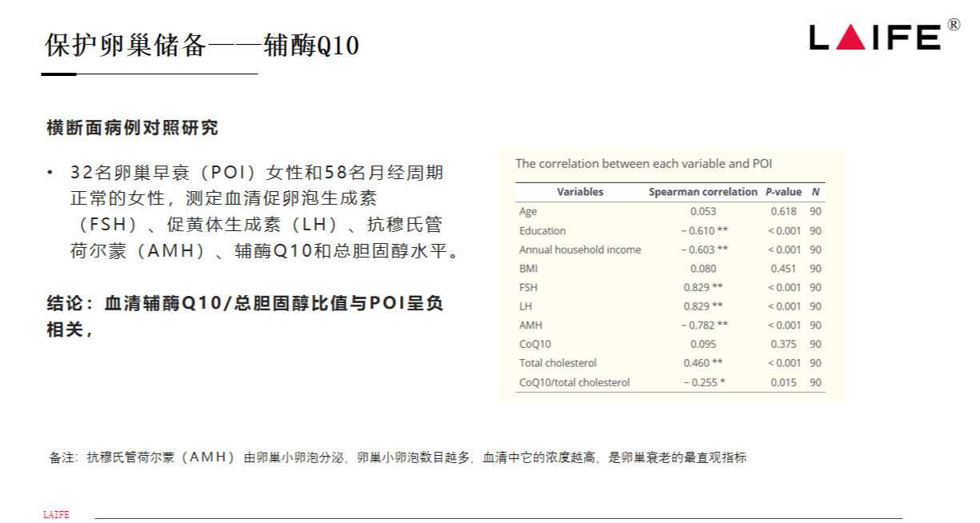Click the heading 横断面病例对照研究
980x523 pixels.
click(133, 128)
